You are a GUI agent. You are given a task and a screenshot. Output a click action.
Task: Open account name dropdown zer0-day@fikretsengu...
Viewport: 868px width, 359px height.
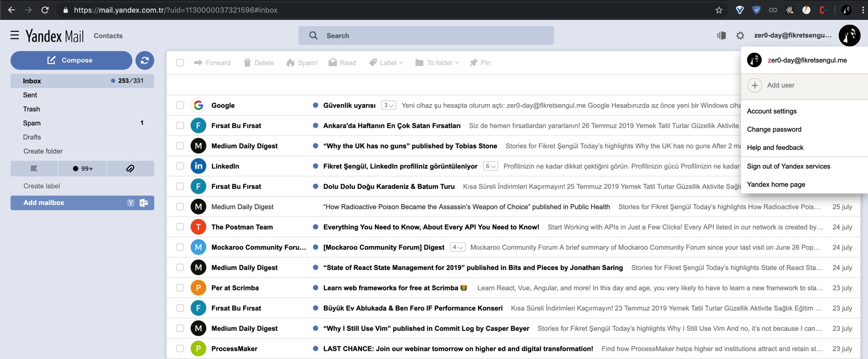pos(792,35)
